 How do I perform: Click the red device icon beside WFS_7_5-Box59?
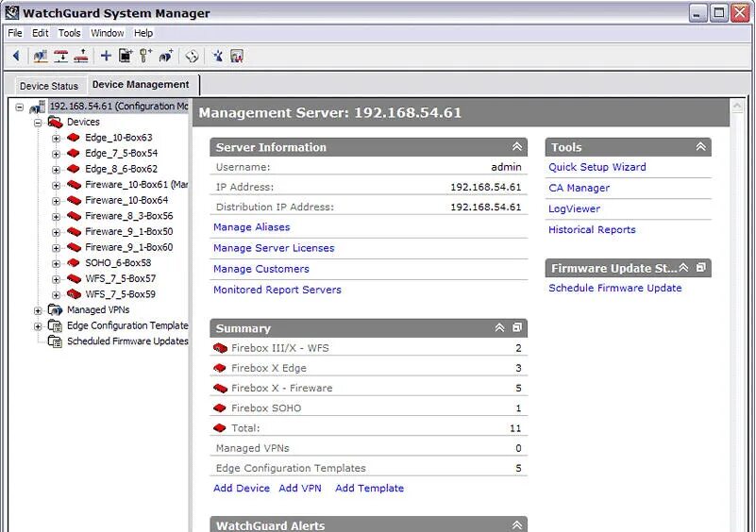pos(74,294)
